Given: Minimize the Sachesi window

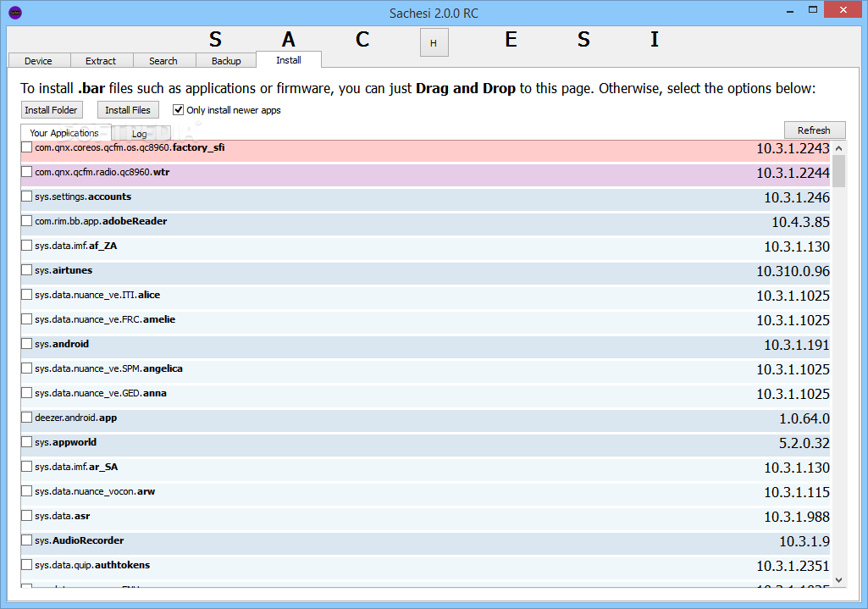Looking at the screenshot, I should click(x=790, y=10).
